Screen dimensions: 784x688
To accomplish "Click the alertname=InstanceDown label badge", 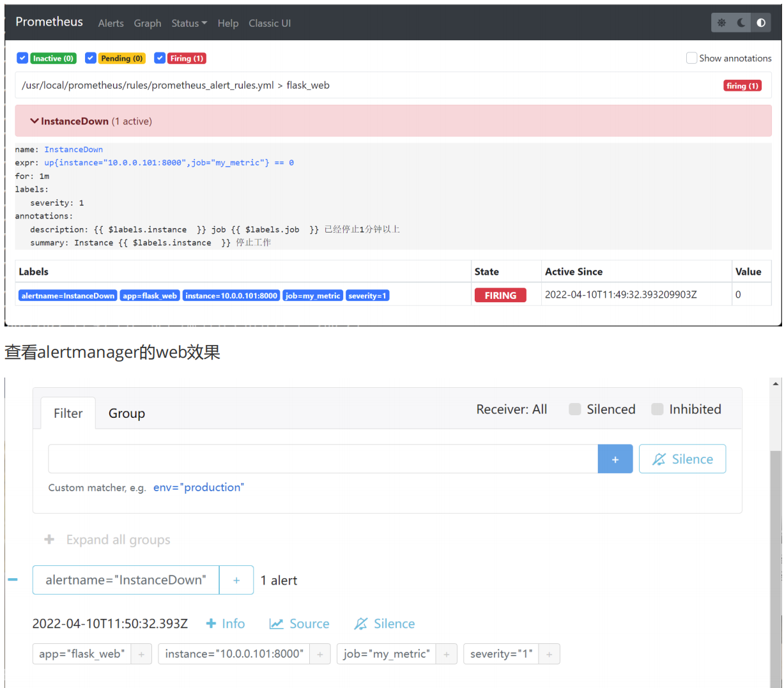I will [68, 296].
